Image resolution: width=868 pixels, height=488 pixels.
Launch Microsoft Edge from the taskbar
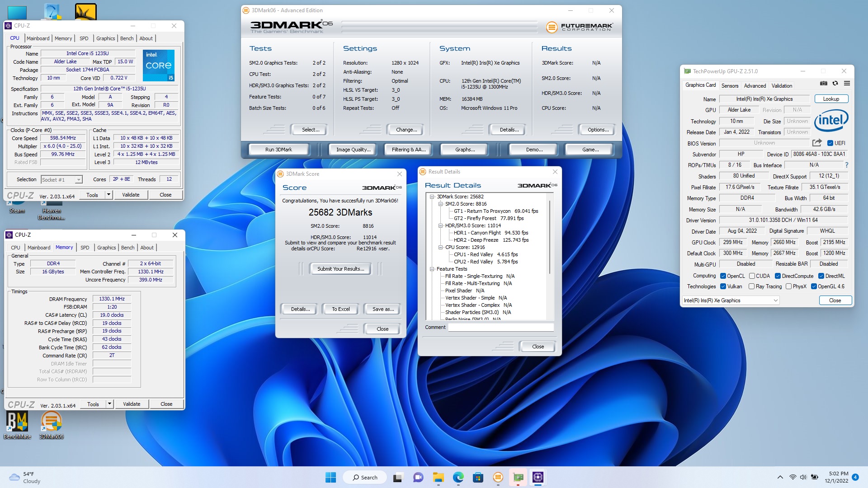458,477
